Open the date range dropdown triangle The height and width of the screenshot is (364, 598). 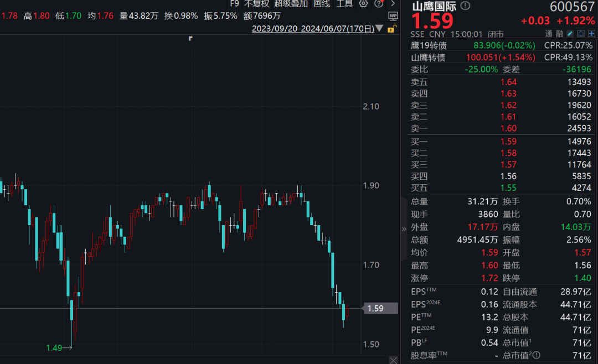[379, 28]
